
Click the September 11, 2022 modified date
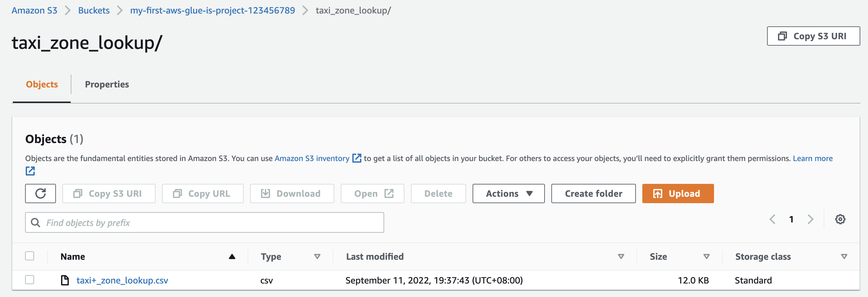(x=434, y=280)
